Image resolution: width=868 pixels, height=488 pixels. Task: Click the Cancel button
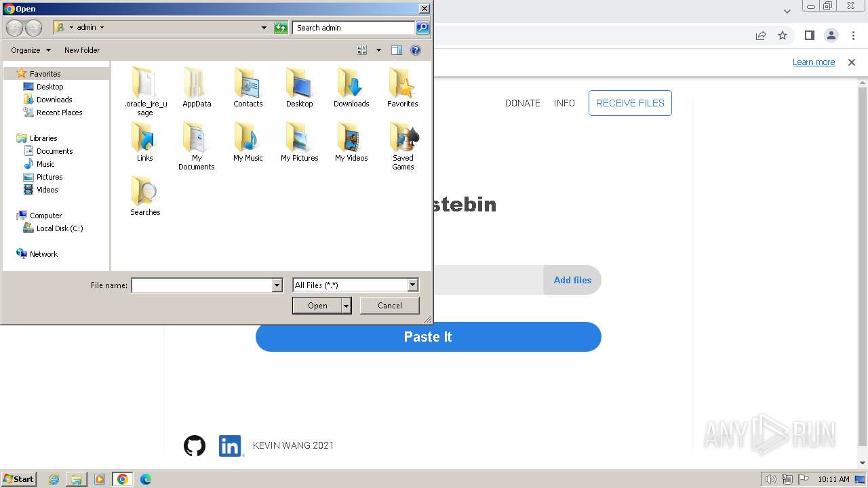[390, 306]
